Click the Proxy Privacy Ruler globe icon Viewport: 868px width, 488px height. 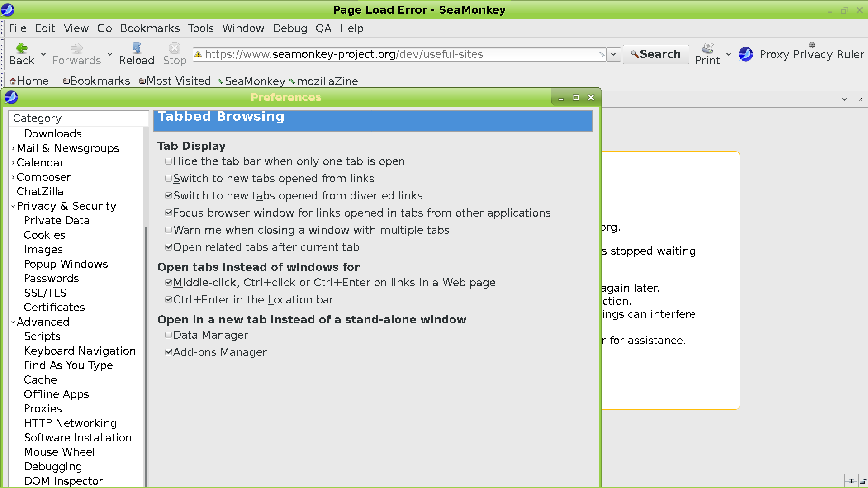tap(812, 45)
